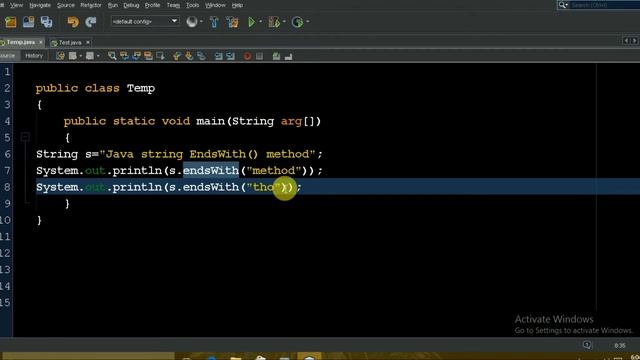Viewport: 640px width, 360px height.
Task: Open the View menu
Action: 16,5
